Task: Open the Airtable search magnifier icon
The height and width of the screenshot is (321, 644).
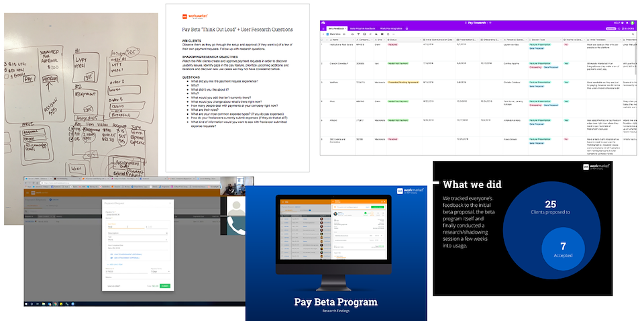Action: [x=633, y=34]
